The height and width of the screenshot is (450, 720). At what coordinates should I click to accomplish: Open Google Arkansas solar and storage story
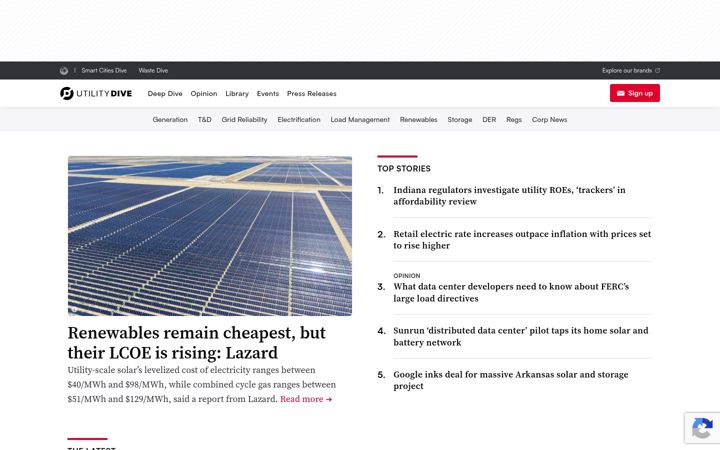pyautogui.click(x=511, y=380)
